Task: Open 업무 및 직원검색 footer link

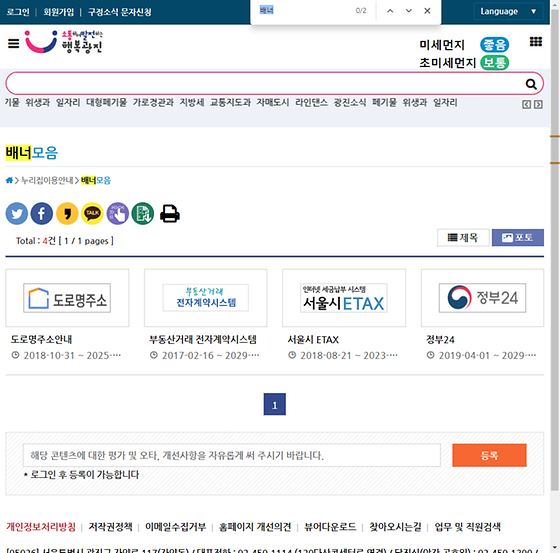Action: tap(468, 527)
